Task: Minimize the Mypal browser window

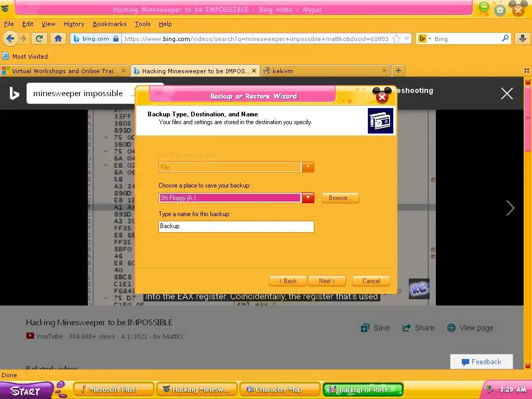Action: pyautogui.click(x=484, y=7)
